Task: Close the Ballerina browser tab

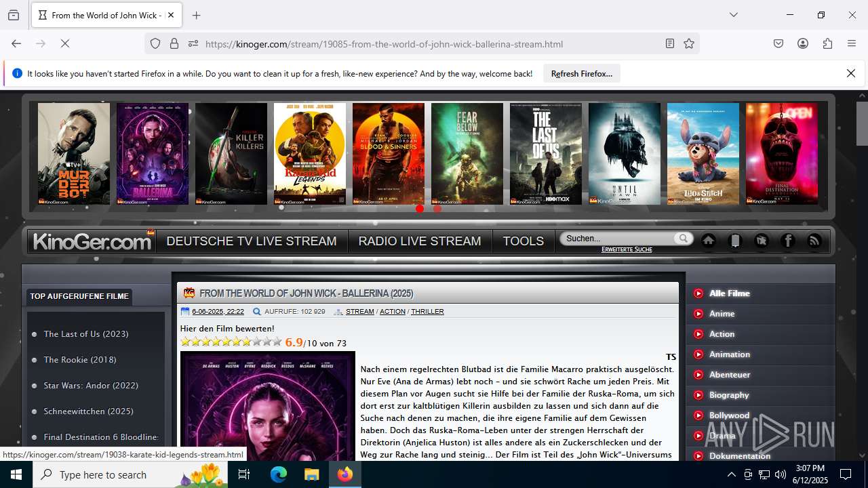Action: tap(171, 15)
